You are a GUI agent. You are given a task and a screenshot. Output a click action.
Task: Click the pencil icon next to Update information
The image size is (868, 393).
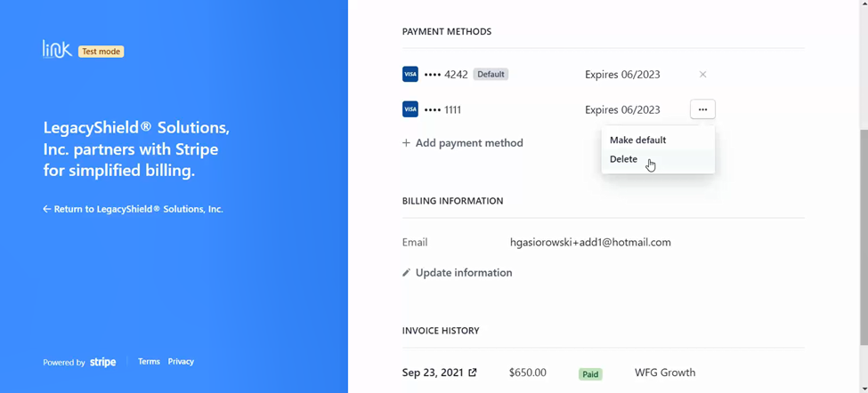(406, 272)
